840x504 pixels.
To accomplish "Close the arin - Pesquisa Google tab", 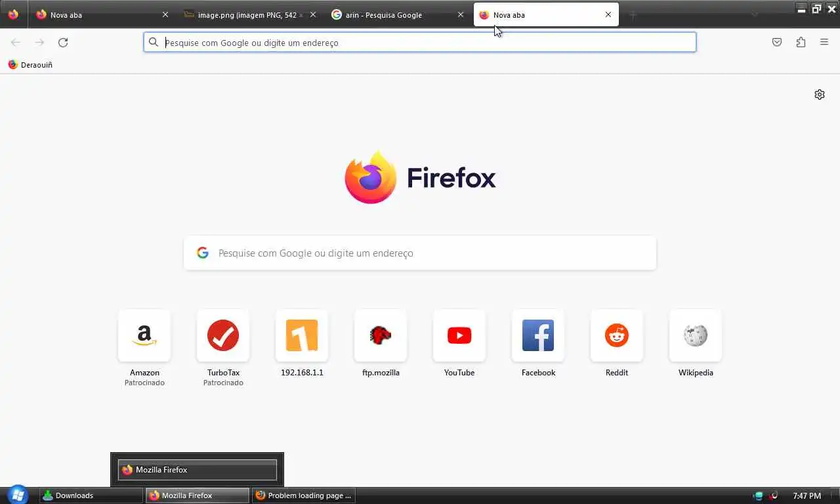I will pos(461,14).
